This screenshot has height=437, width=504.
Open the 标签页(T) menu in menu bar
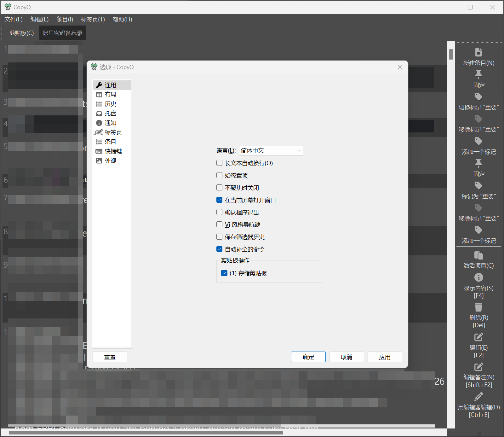pyautogui.click(x=93, y=20)
